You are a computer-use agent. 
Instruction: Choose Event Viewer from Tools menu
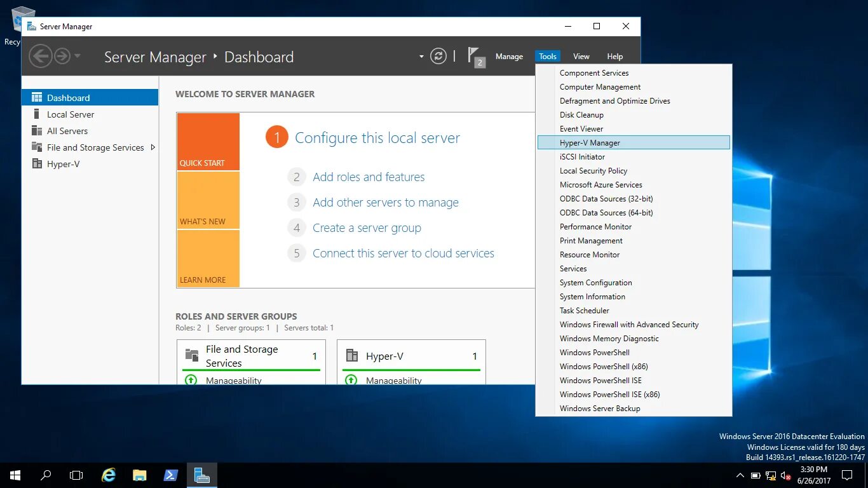click(634, 129)
